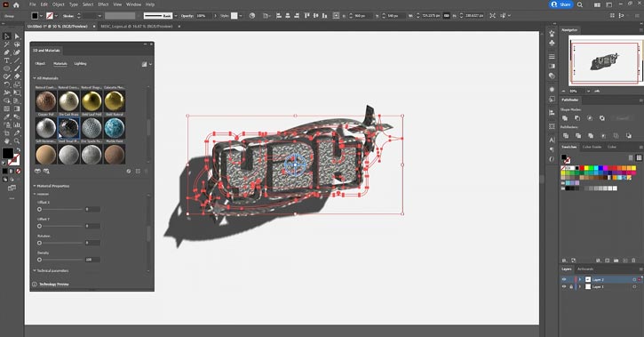Screen dimensions: 644x337
Task: Toggle visibility of Layer 2
Action: 564,279
